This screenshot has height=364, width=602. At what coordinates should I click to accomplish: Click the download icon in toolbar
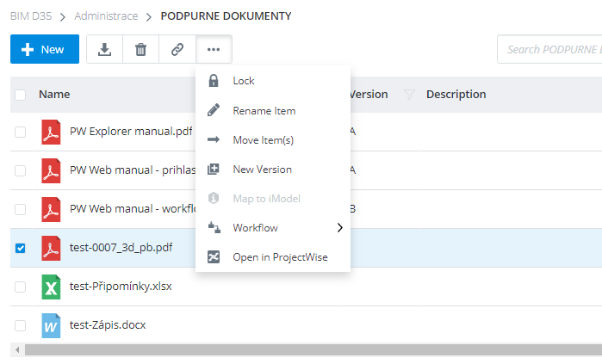[x=104, y=49]
